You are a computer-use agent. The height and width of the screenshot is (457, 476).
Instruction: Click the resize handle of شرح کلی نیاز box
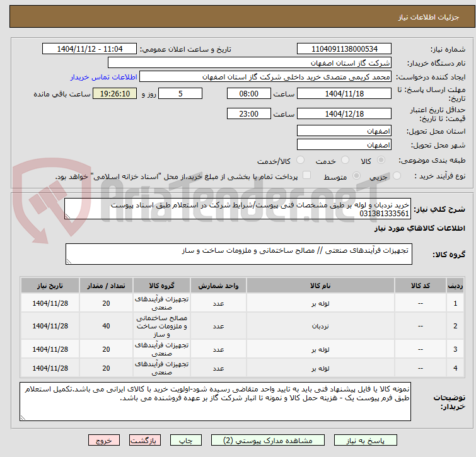(x=67, y=216)
